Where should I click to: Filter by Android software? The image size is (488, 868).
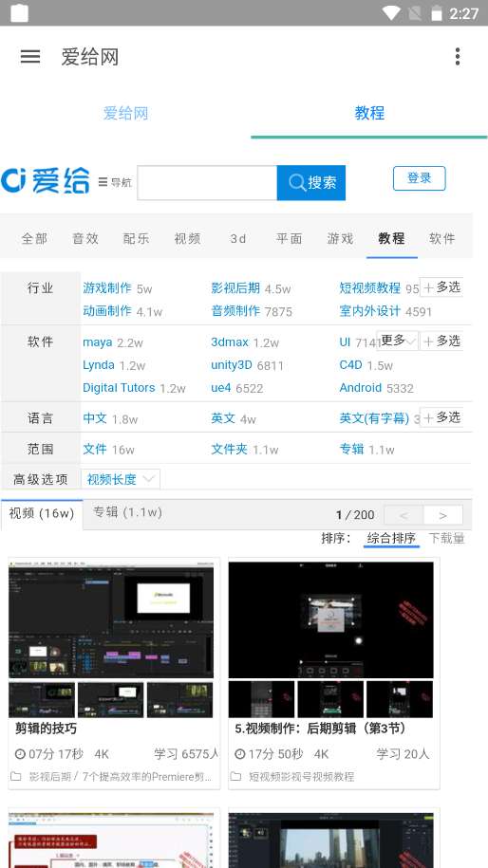361,387
